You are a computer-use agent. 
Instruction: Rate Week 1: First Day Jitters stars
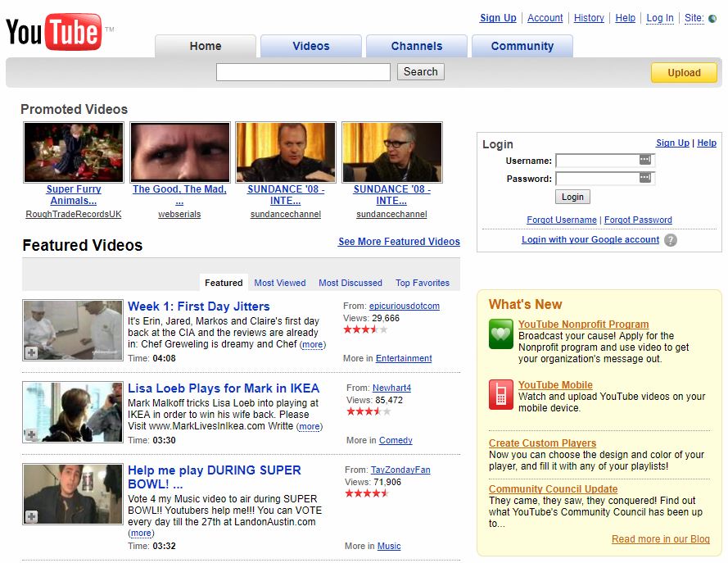coord(365,329)
